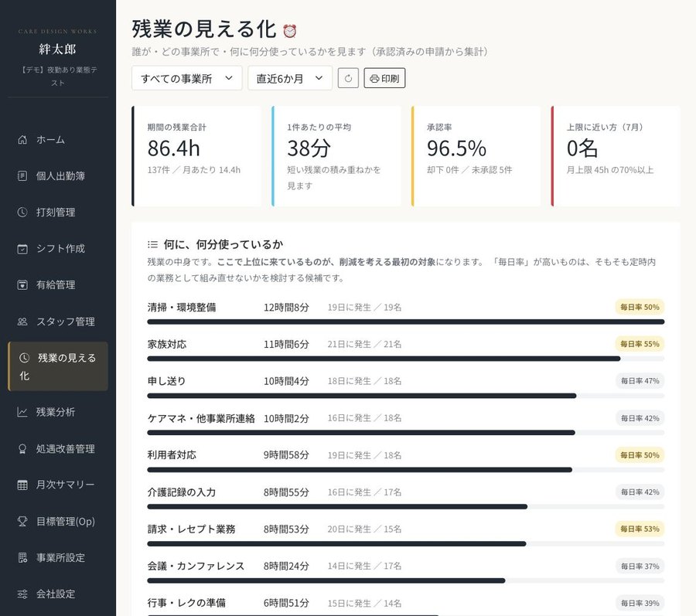Click the 申し送り progress bar
This screenshot has height=616, width=696.
point(406,396)
